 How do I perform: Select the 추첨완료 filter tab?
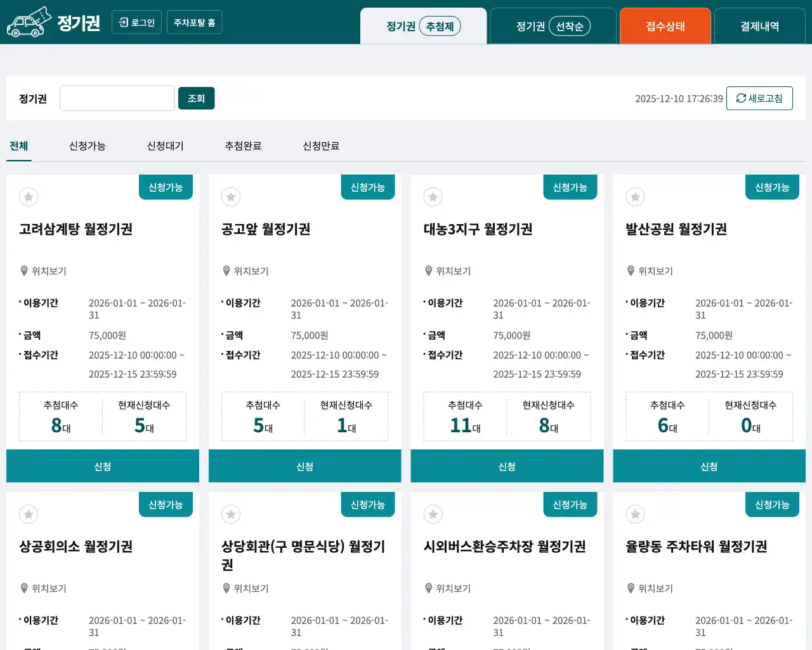(x=243, y=146)
